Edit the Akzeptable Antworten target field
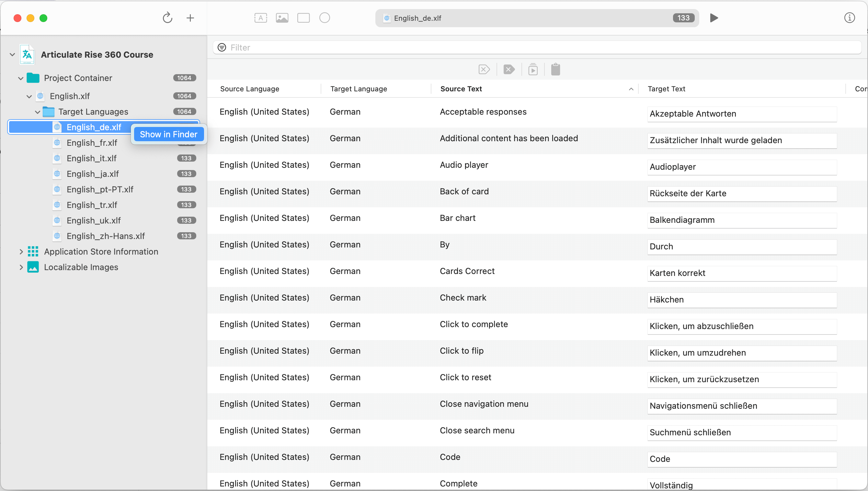This screenshot has height=491, width=868. point(742,114)
